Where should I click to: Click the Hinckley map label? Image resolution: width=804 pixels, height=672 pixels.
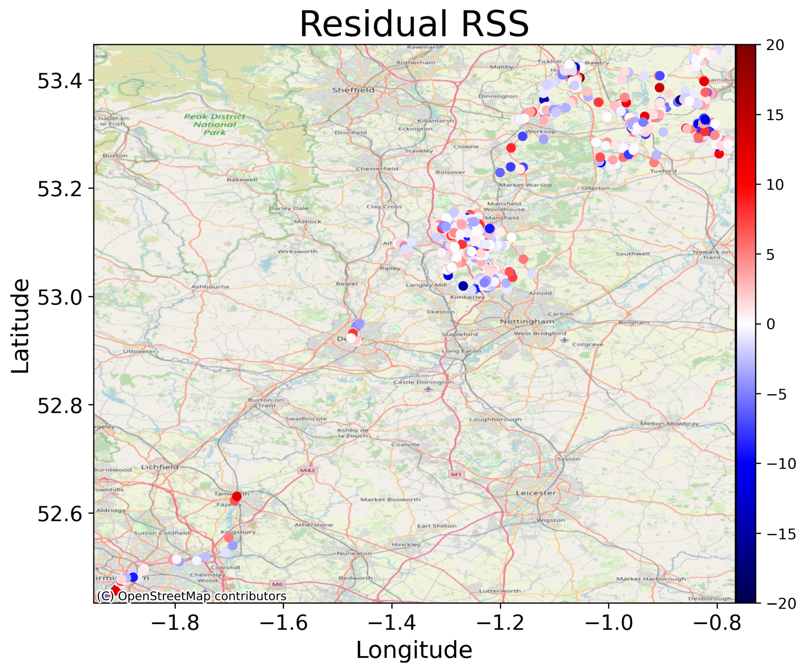point(406,544)
